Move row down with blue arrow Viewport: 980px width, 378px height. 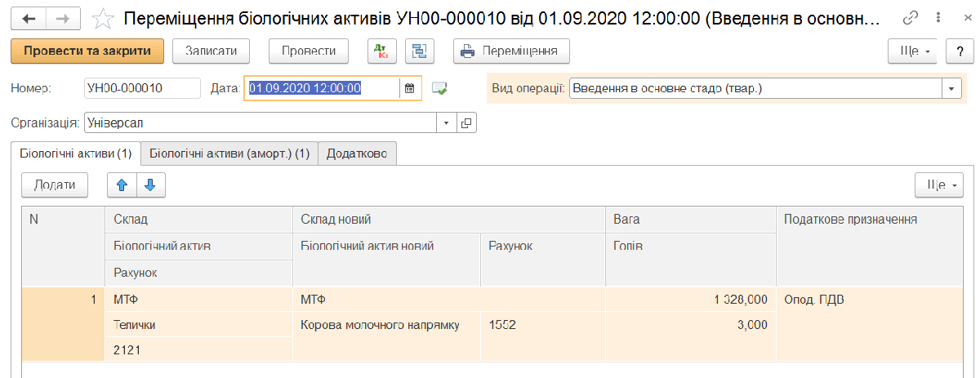150,185
